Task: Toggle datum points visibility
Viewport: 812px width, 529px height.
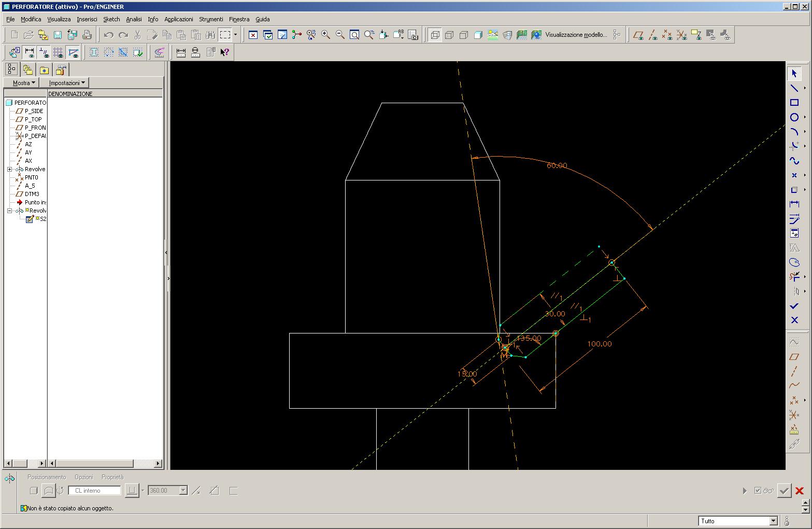Action: (667, 35)
